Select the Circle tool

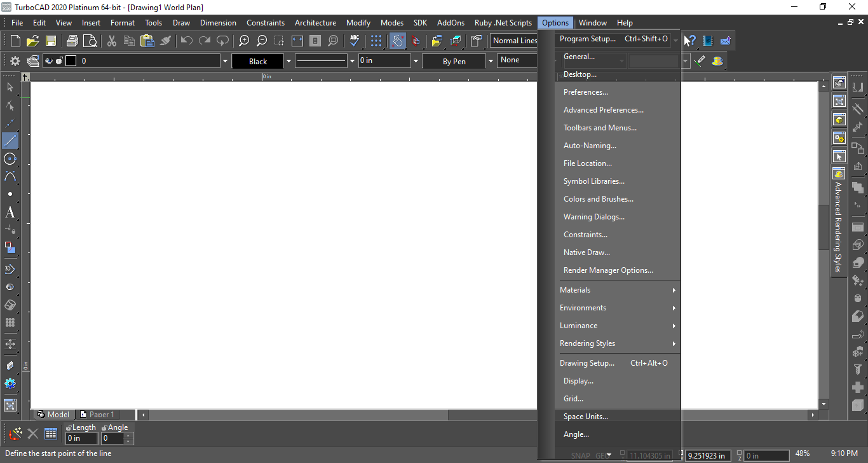click(10, 158)
